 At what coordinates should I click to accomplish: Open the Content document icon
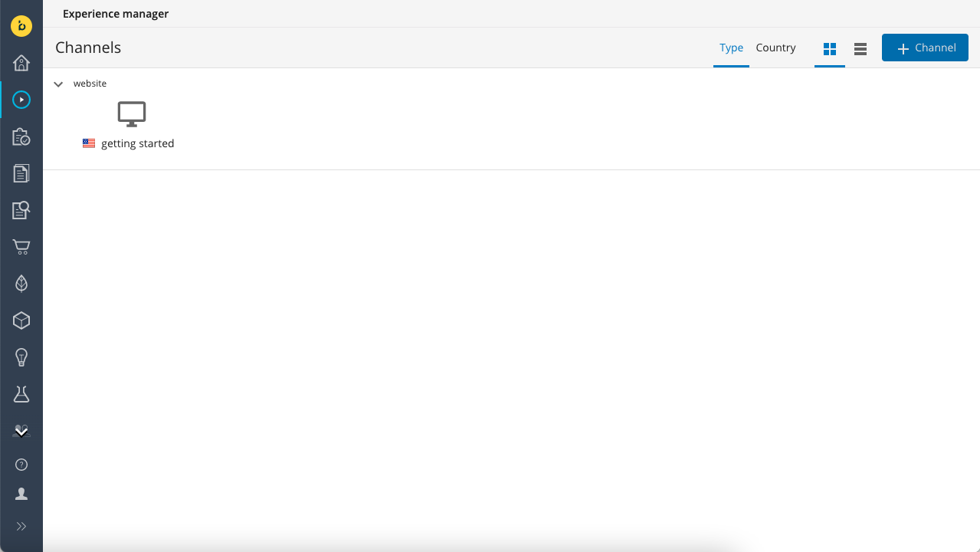click(x=21, y=173)
